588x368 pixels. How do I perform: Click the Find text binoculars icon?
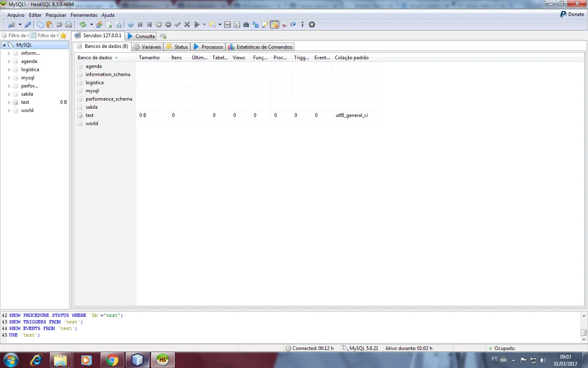(x=246, y=25)
